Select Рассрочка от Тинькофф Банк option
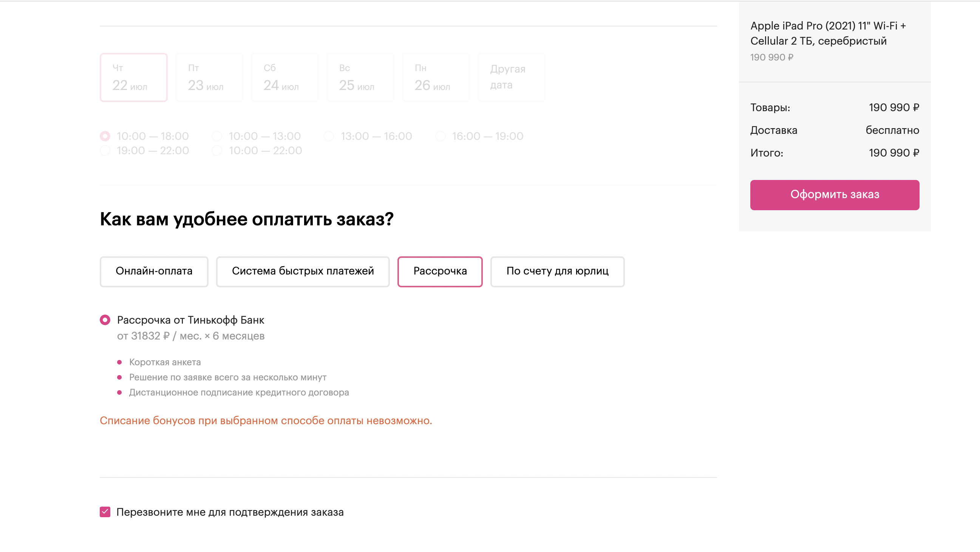Screen dimensions: 980x552 click(104, 320)
